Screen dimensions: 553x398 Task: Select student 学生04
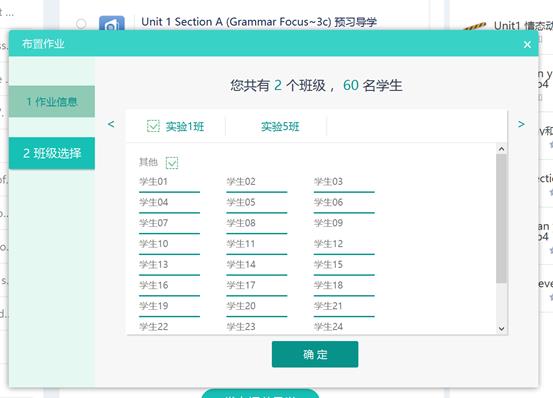(x=153, y=202)
